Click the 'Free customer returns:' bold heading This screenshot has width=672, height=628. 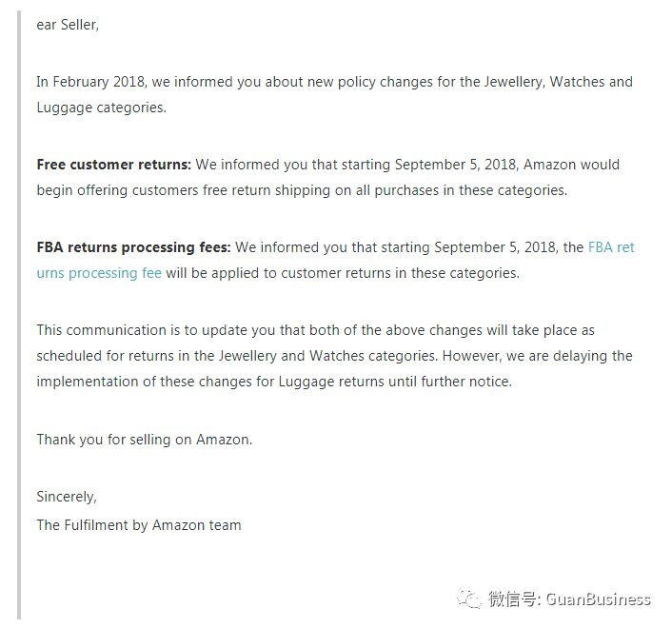tap(113, 165)
